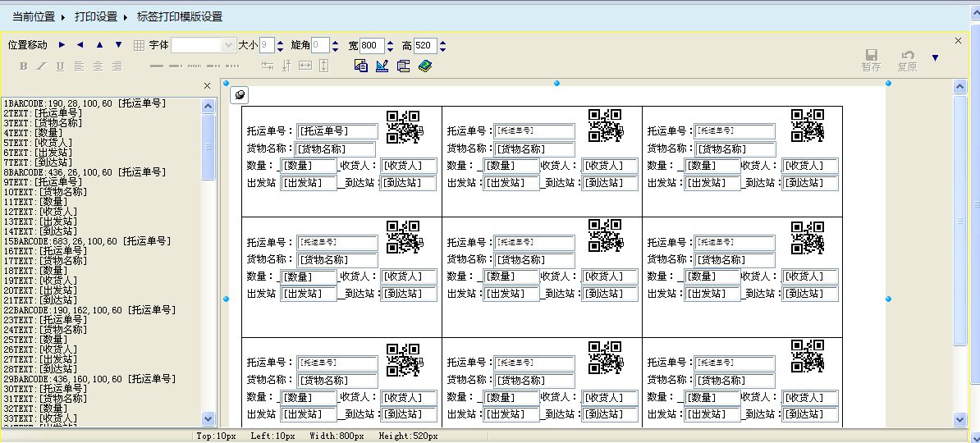Select the dotted line style
Screen dimensions: 980x443
click(x=195, y=66)
